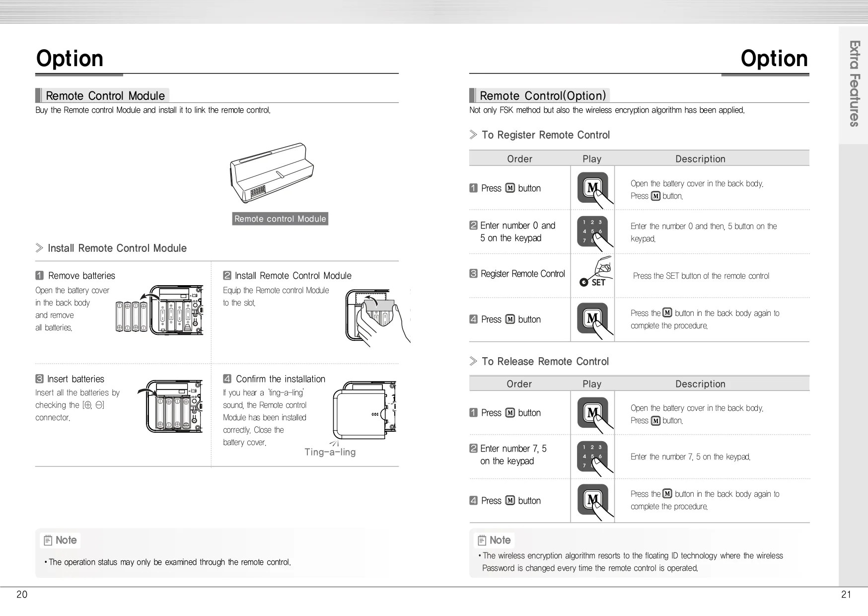The image size is (868, 616).
Task: Click step number 3 badge next to Register Remote Control
Action: 473,274
